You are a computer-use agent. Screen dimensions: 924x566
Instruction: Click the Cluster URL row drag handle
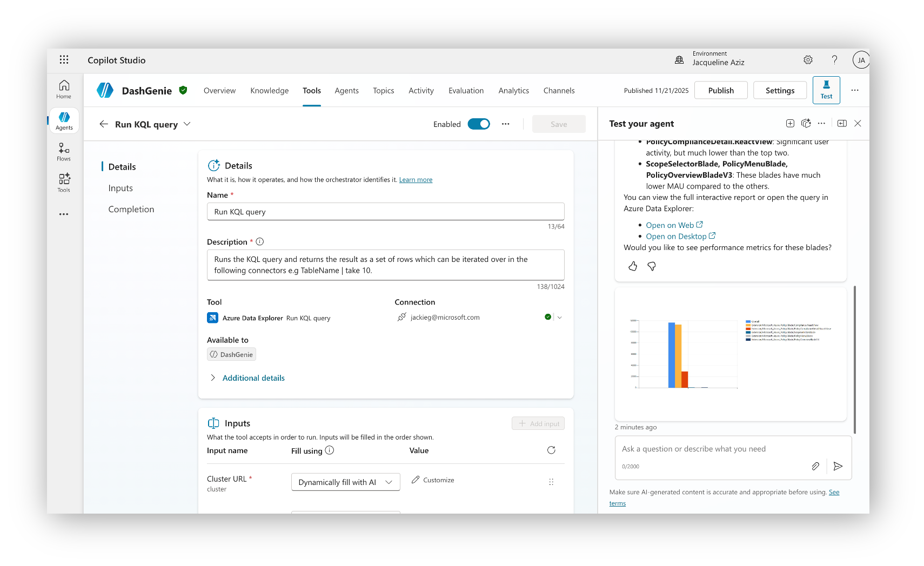click(x=551, y=482)
